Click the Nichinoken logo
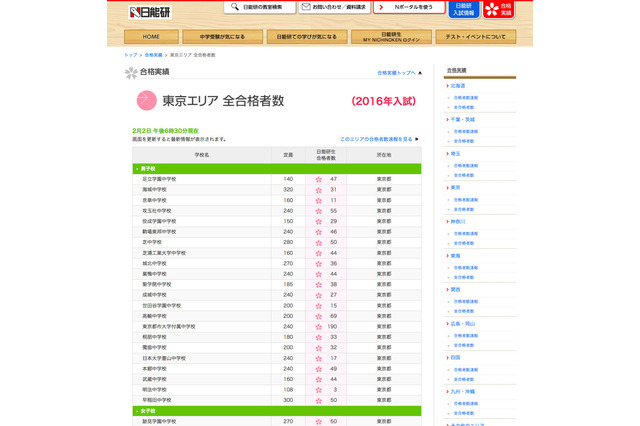The width and height of the screenshot is (640, 426). point(150,12)
